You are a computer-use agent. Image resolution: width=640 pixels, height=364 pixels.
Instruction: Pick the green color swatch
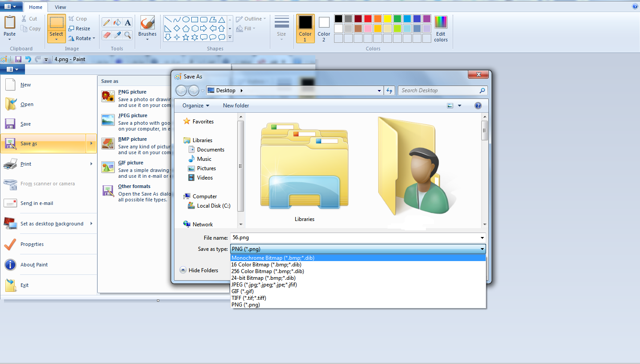(397, 19)
